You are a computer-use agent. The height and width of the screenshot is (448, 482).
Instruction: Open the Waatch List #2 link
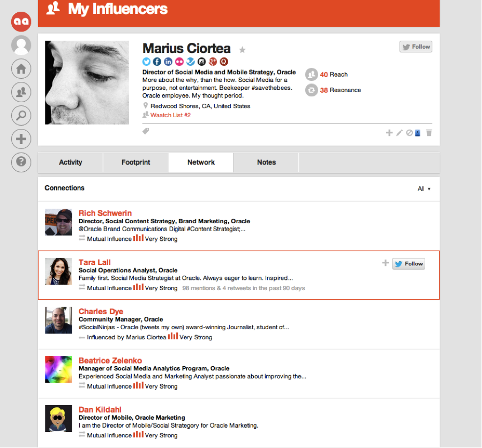click(x=170, y=115)
